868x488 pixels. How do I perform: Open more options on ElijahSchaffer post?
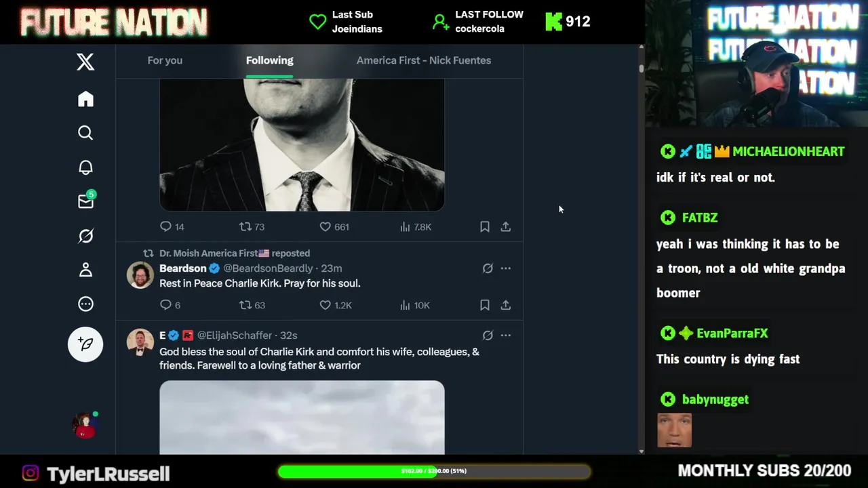506,335
